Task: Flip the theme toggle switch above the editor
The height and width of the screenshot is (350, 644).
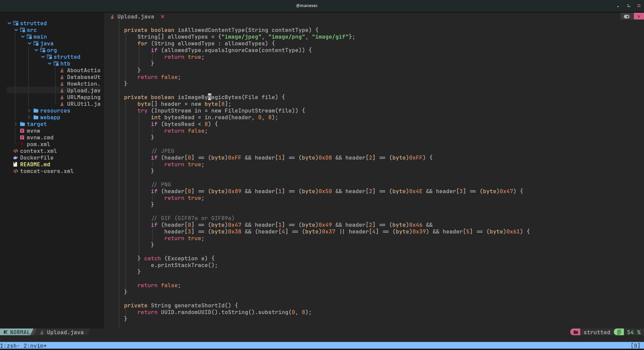Action: coord(627,16)
